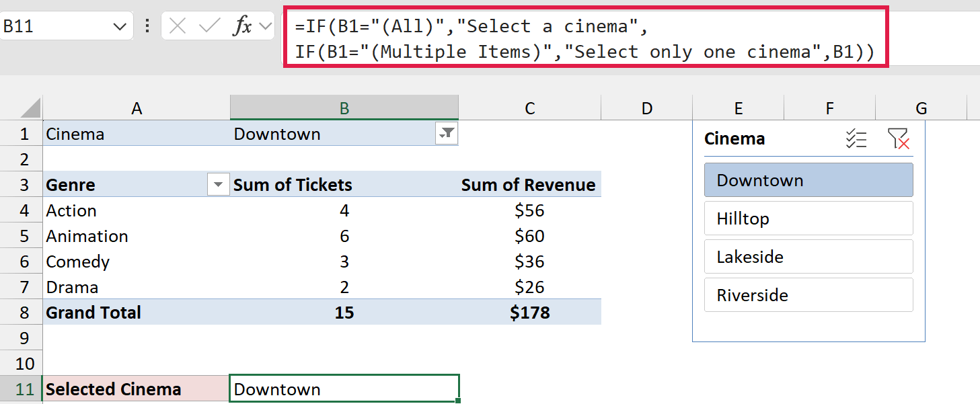980x404 pixels.
Task: Click the Sum of Tickets header
Action: [x=344, y=185]
